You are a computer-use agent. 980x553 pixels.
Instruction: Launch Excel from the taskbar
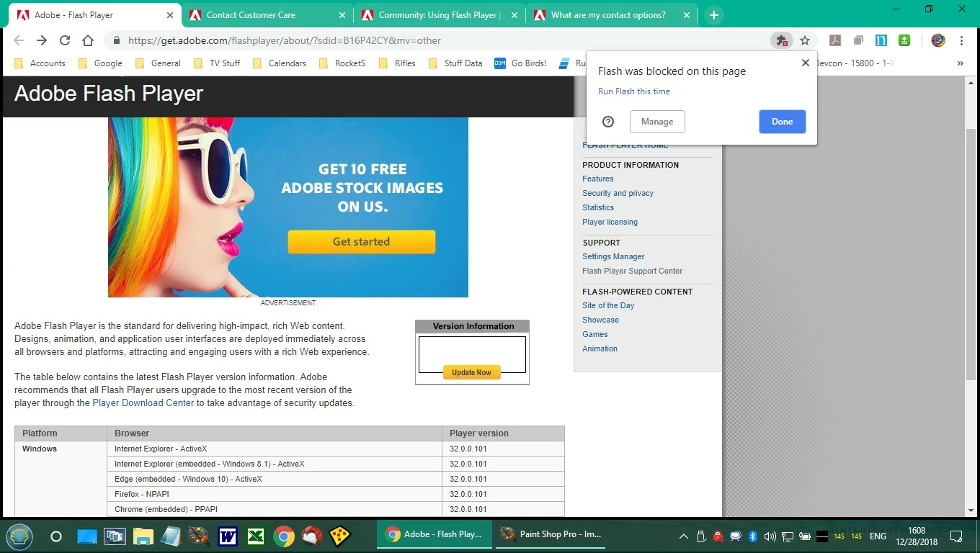pyautogui.click(x=256, y=536)
